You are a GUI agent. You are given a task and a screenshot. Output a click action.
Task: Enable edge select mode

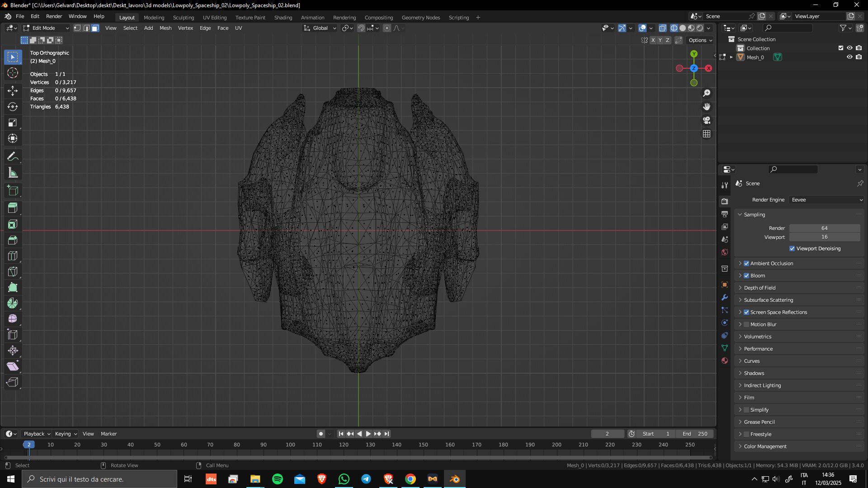(x=86, y=28)
